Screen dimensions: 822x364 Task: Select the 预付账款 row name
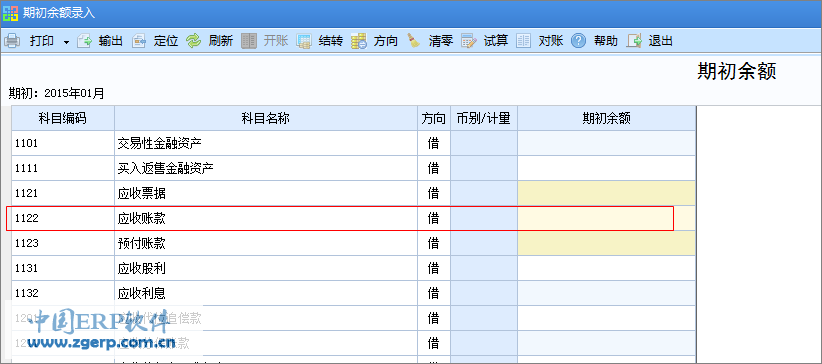pyautogui.click(x=142, y=243)
